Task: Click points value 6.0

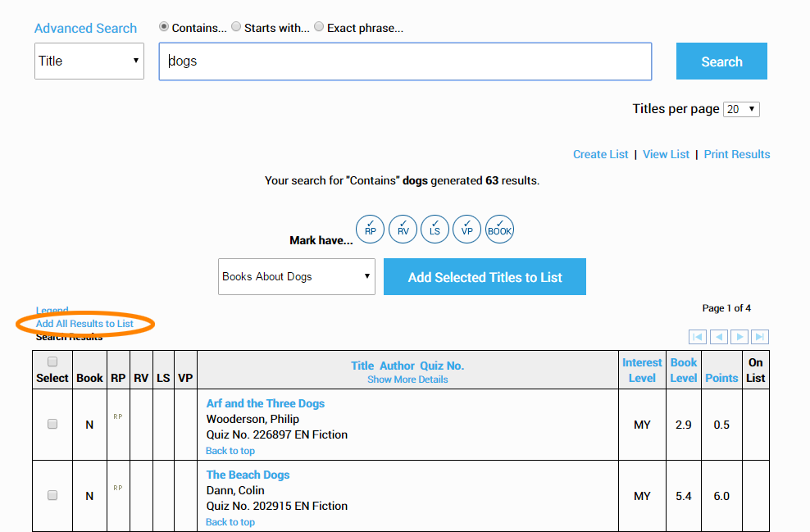Action: [x=721, y=497]
